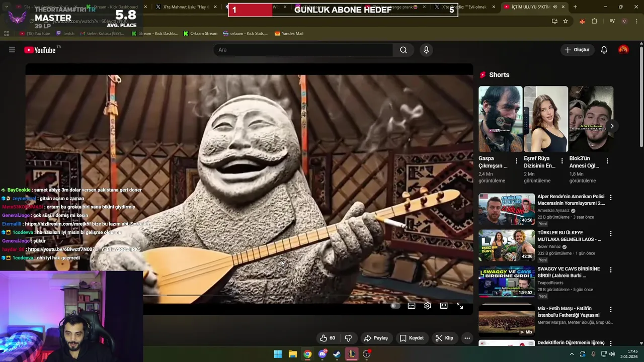Open the Chrome three-dot menu
The image size is (644, 362).
click(636, 21)
